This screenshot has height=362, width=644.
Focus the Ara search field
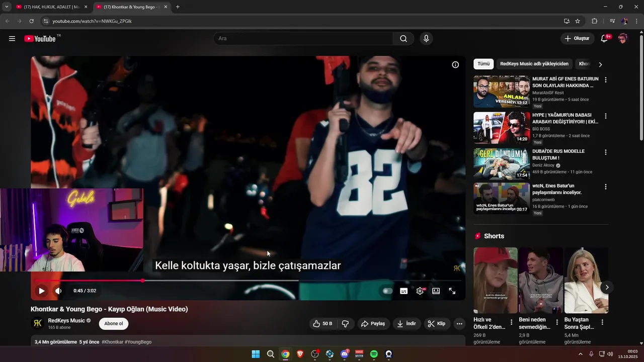pyautogui.click(x=303, y=39)
